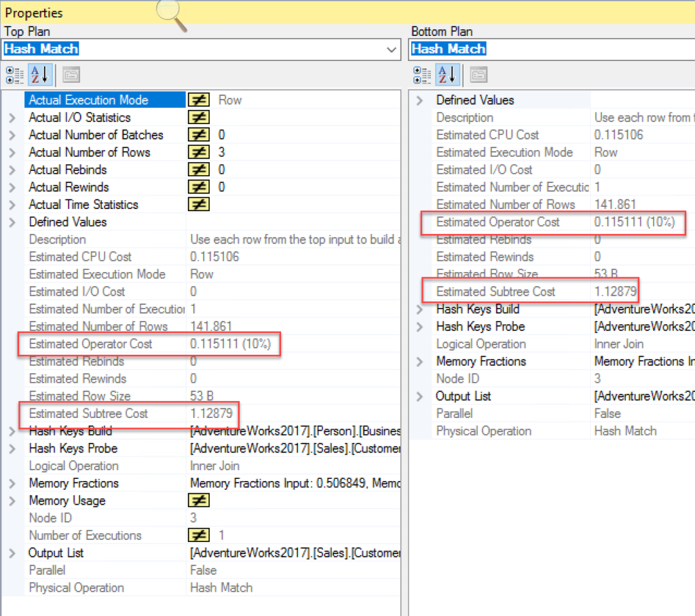Click Alphabetical sort icon in Bottom Plan toolbar
Image resolution: width=695 pixels, height=616 pixels.
pos(447,74)
